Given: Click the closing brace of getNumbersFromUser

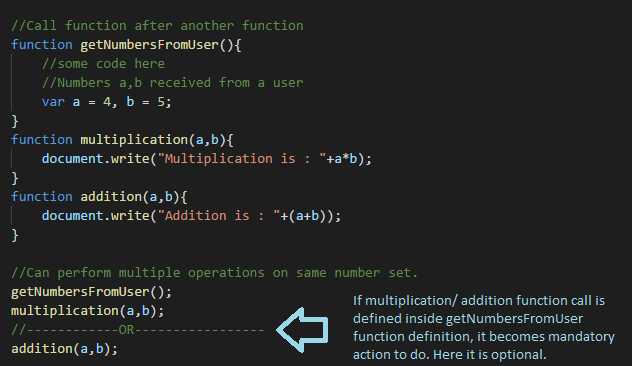Looking at the screenshot, I should 15,121.
